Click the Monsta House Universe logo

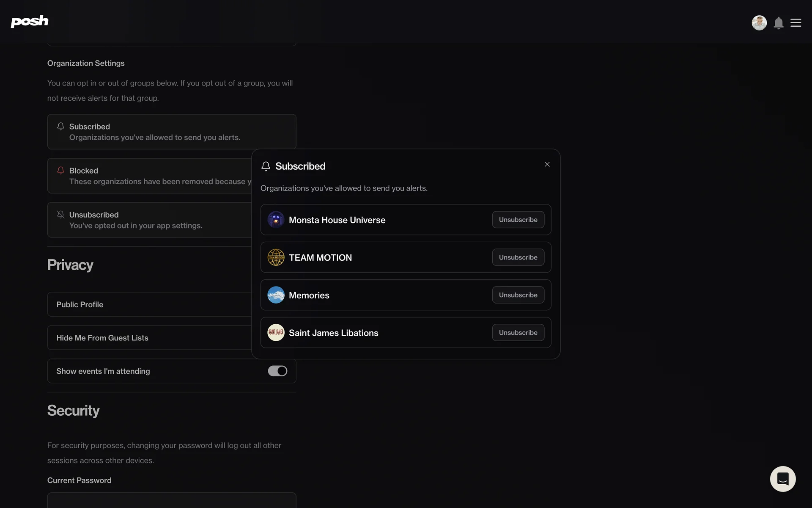[x=276, y=220]
